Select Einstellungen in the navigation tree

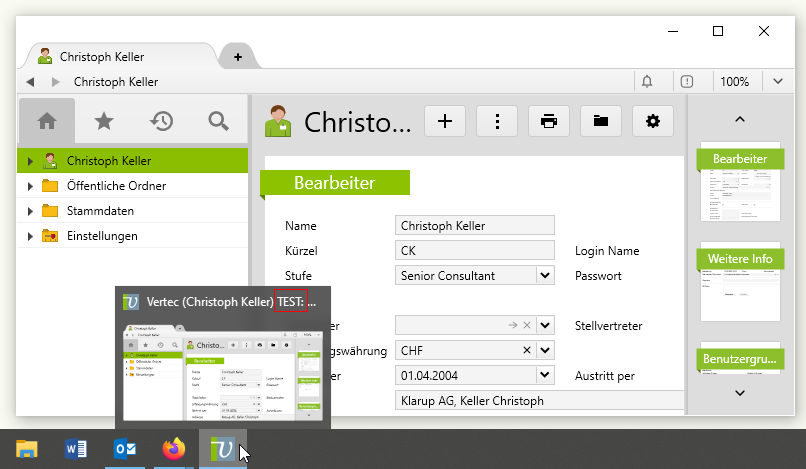(x=102, y=236)
